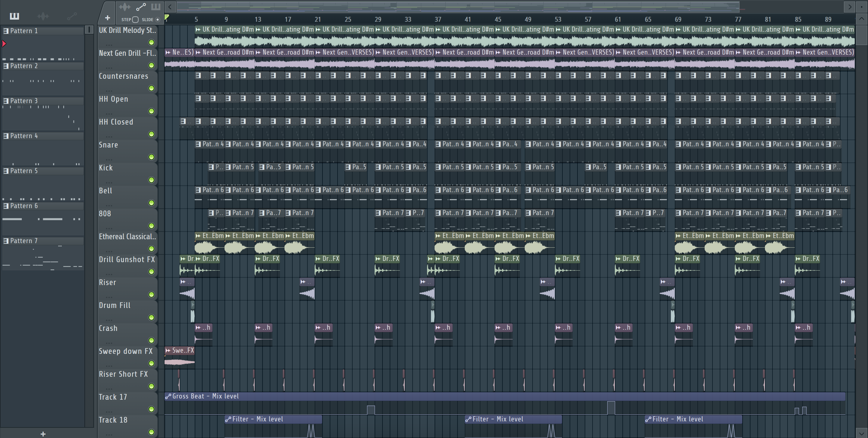Viewport: 868px width, 438px height.
Task: Toggle mute on Ethereal Classical track
Action: pyautogui.click(x=151, y=249)
